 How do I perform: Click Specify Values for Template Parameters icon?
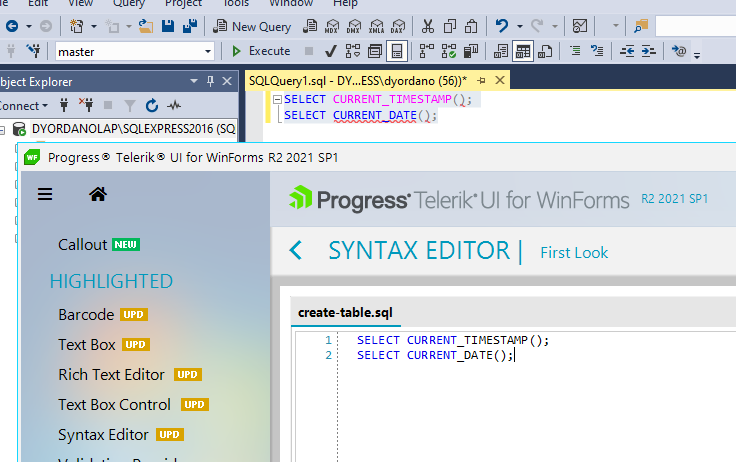[x=678, y=51]
